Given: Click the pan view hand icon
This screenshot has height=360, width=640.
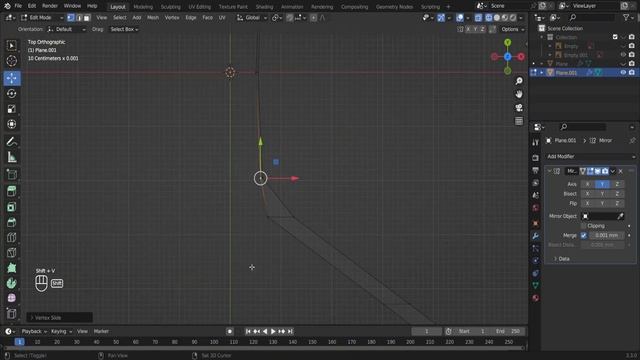Looking at the screenshot, I should point(519,94).
